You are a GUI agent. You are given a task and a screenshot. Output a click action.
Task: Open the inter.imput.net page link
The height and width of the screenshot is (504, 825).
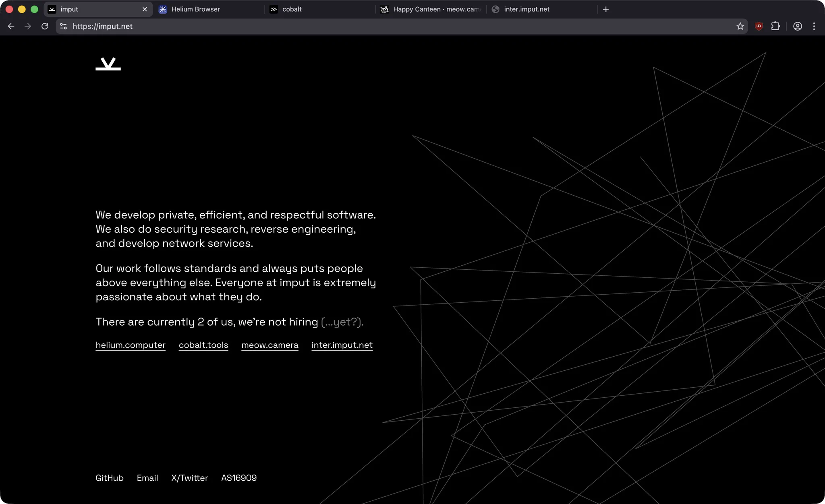[x=342, y=345]
